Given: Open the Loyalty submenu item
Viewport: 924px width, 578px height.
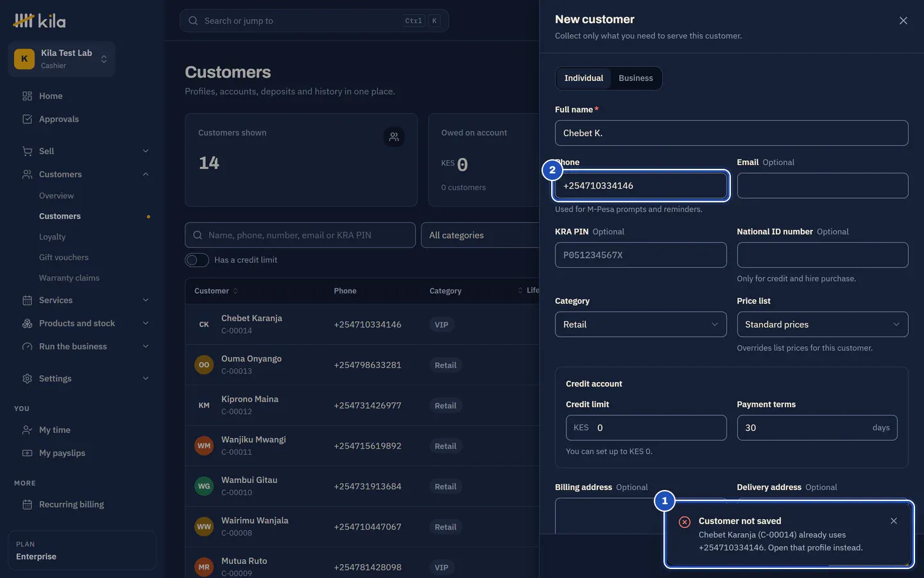Looking at the screenshot, I should click(53, 237).
